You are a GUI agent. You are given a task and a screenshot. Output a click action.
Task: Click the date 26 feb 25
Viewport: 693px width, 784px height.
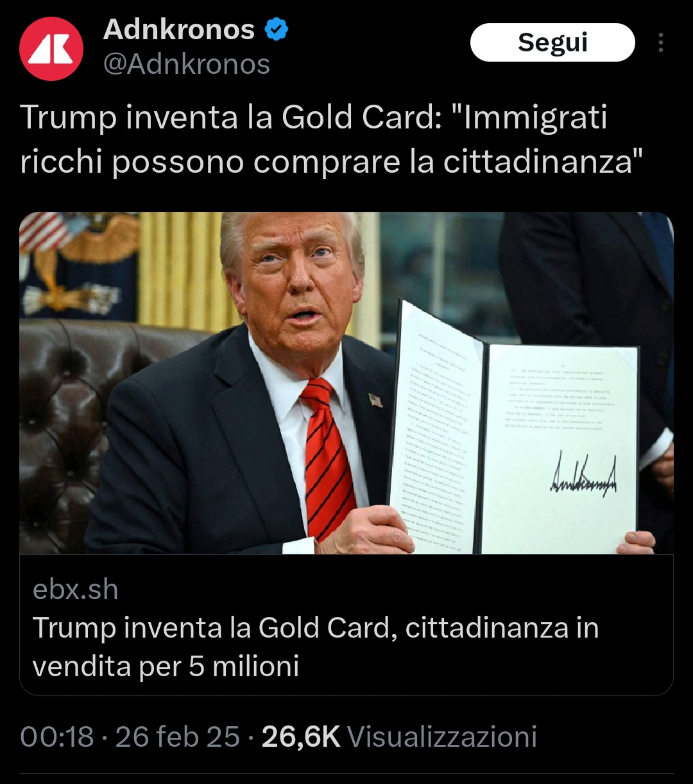click(178, 736)
